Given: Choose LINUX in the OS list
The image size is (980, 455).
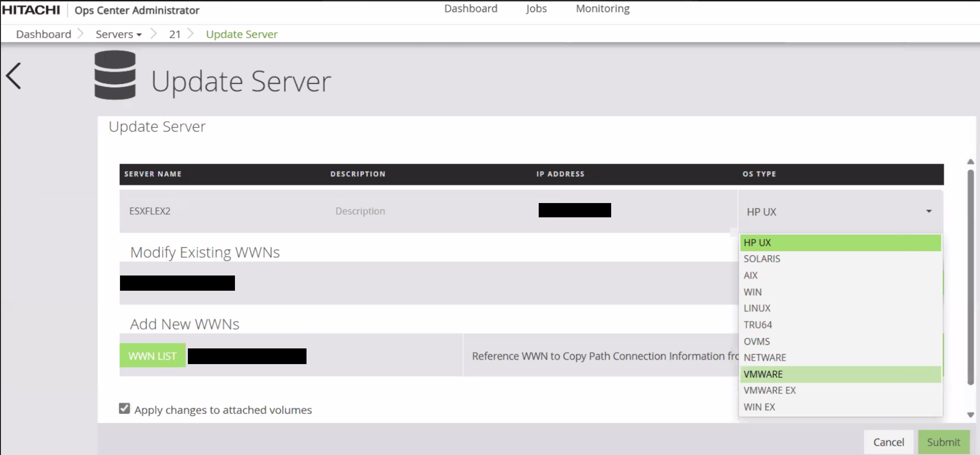Looking at the screenshot, I should point(757,308).
